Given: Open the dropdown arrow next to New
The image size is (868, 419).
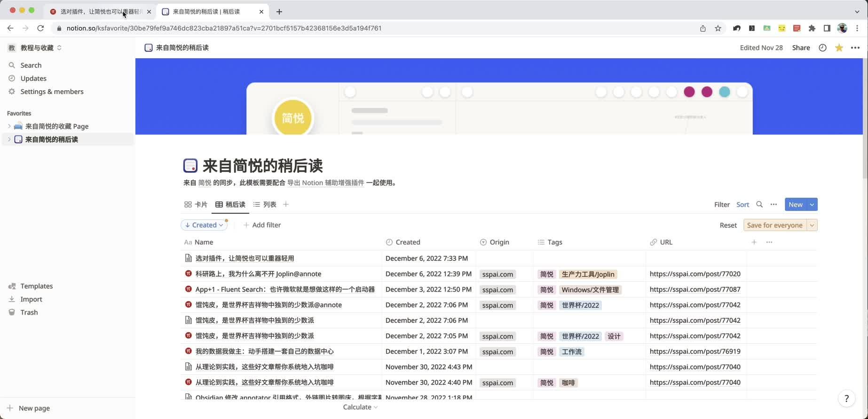Looking at the screenshot, I should [x=812, y=204].
